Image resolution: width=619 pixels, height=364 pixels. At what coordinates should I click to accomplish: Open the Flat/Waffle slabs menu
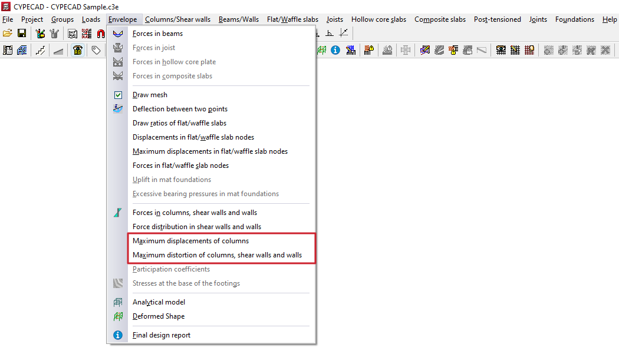point(292,19)
